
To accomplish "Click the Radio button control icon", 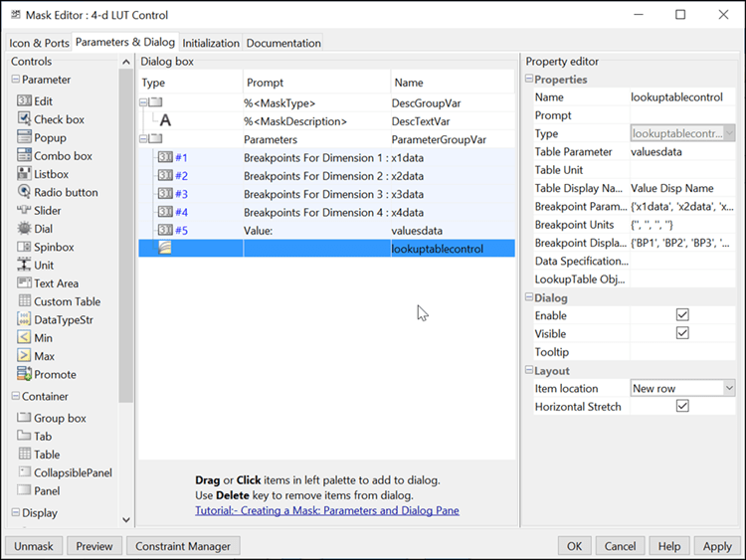I will click(x=25, y=192).
